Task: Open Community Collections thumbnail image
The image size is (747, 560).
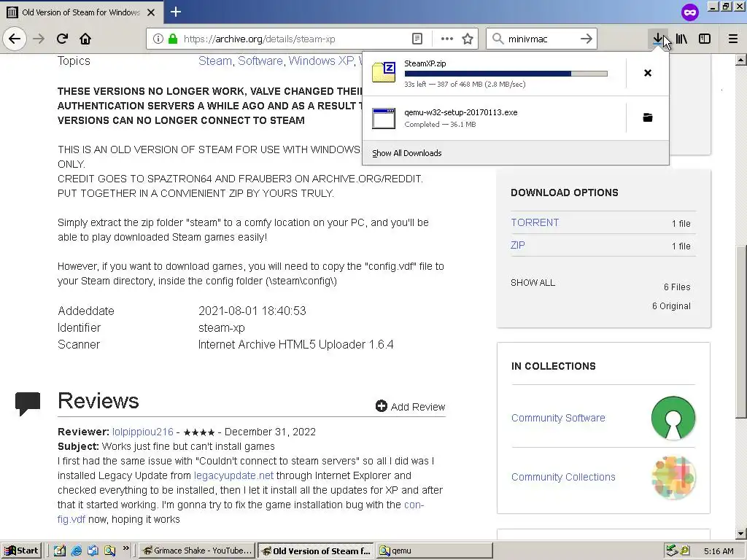Action: (673, 477)
